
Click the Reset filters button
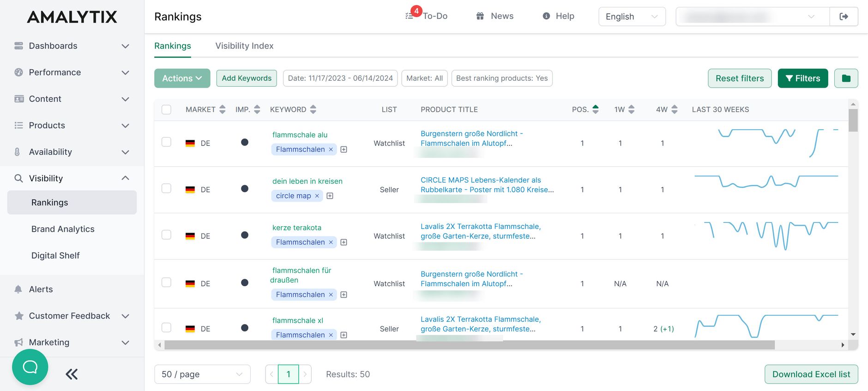click(x=740, y=78)
